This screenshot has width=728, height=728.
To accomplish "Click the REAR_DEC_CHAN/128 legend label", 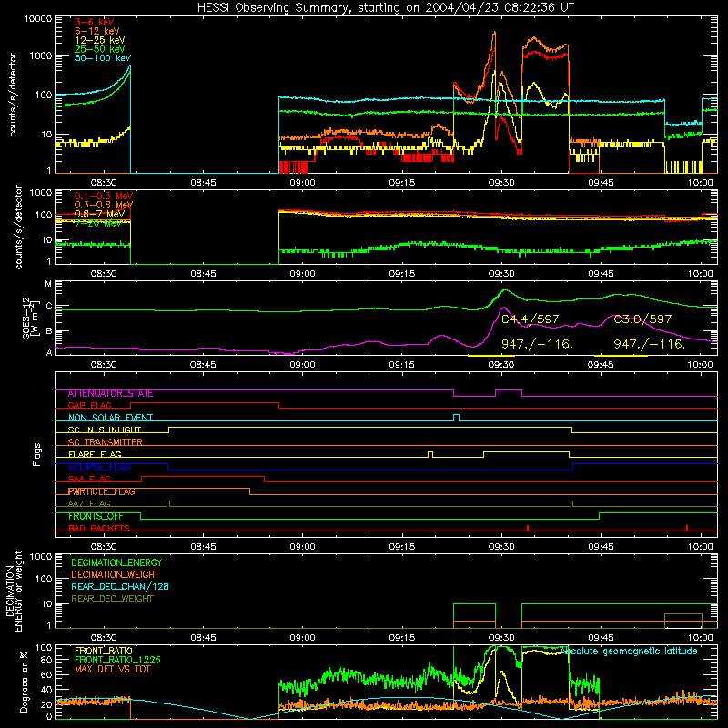I will [x=120, y=587].
